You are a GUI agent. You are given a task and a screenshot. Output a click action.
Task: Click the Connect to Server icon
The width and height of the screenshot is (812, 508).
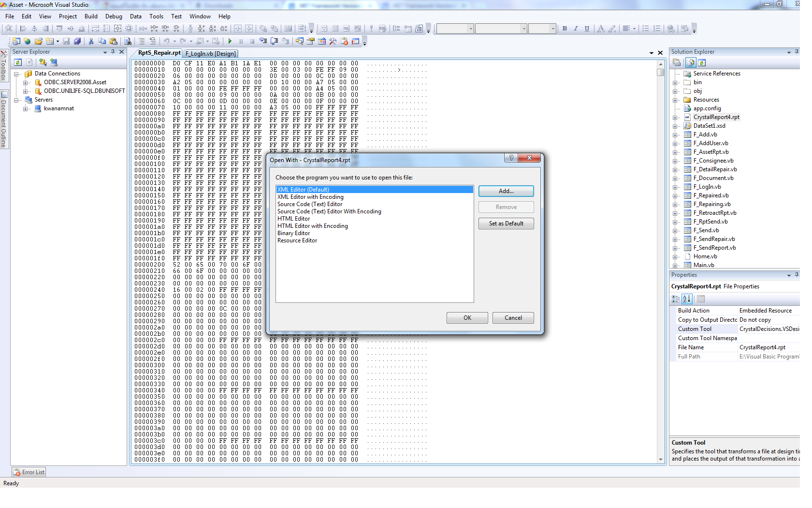(x=54, y=62)
